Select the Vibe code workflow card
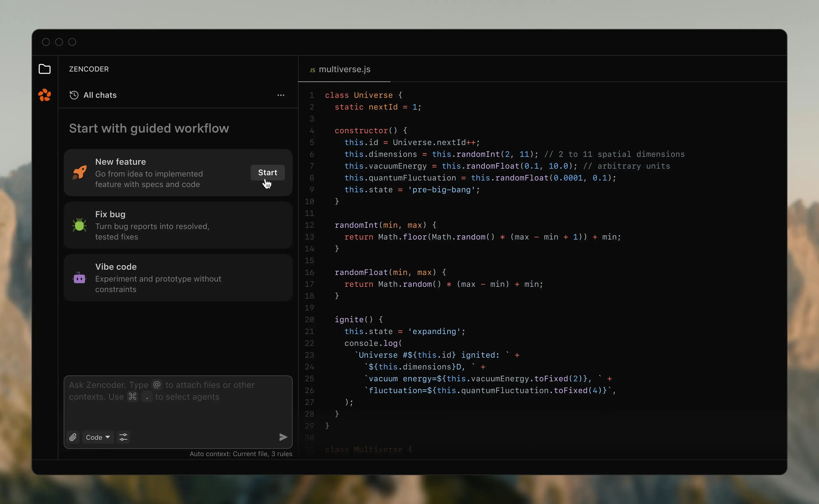The width and height of the screenshot is (819, 504). pos(178,278)
